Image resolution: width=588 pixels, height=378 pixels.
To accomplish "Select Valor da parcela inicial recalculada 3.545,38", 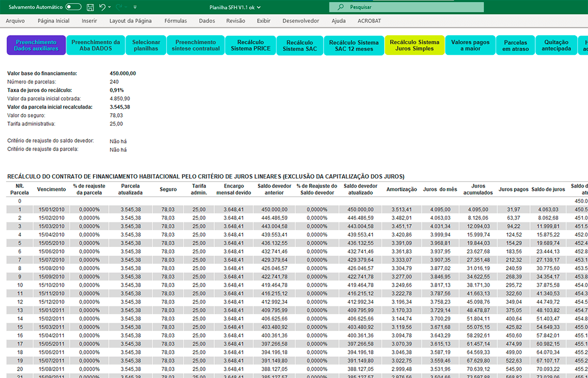I will pos(120,107).
